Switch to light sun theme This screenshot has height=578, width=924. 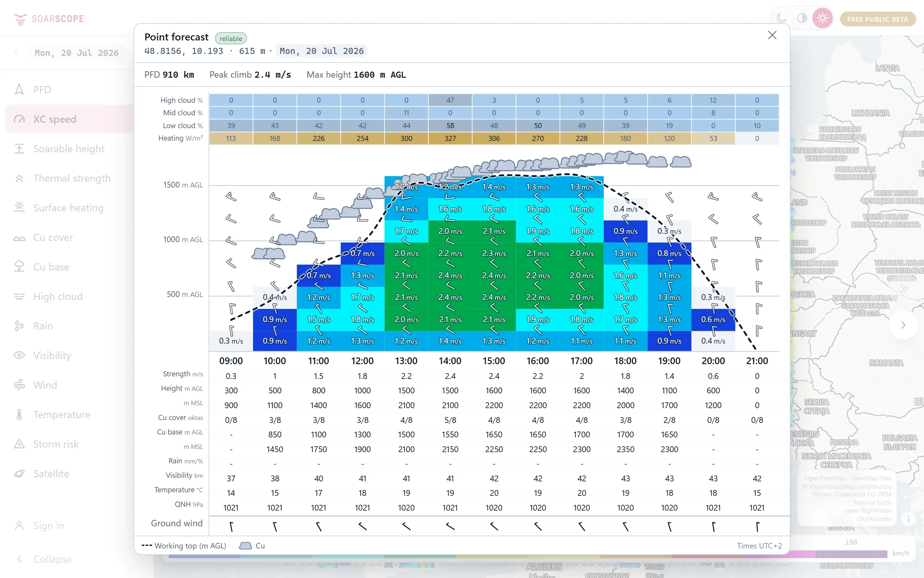pos(822,18)
